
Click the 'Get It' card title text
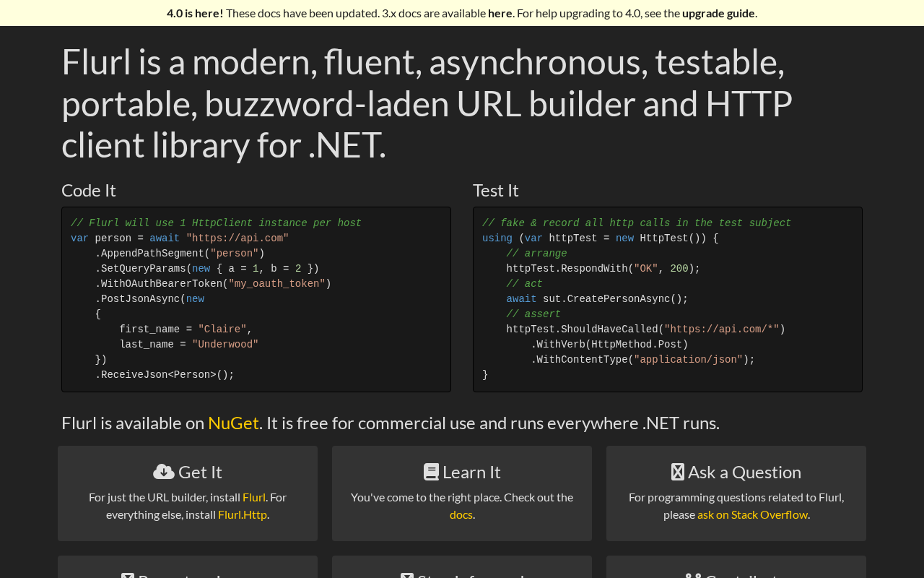click(x=200, y=473)
